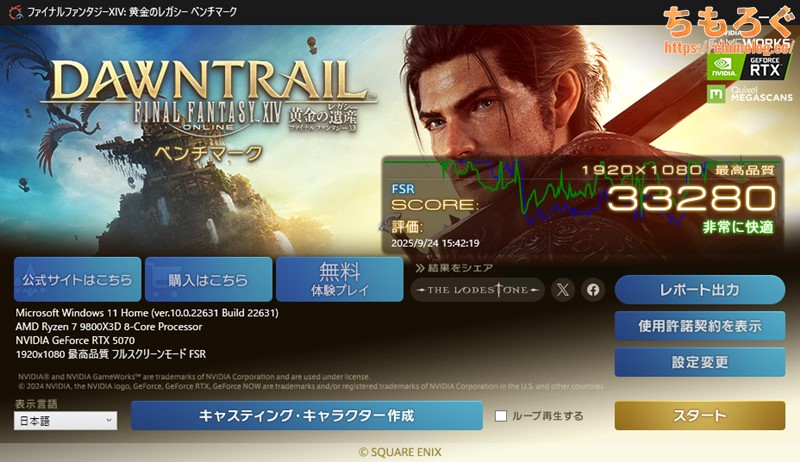Click the dropdown arrow next to 日本語
The image size is (800, 462).
[109, 421]
